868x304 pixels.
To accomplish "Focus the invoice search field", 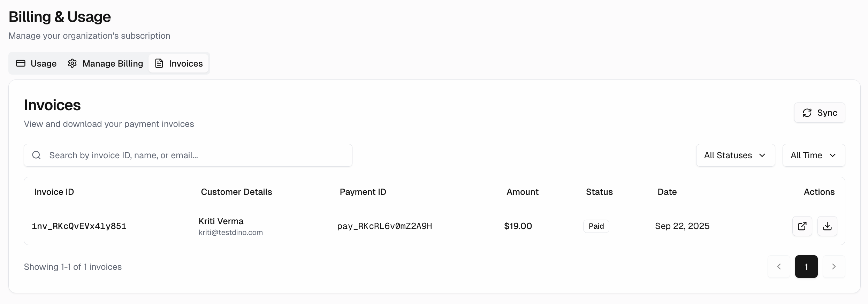I will pos(195,155).
